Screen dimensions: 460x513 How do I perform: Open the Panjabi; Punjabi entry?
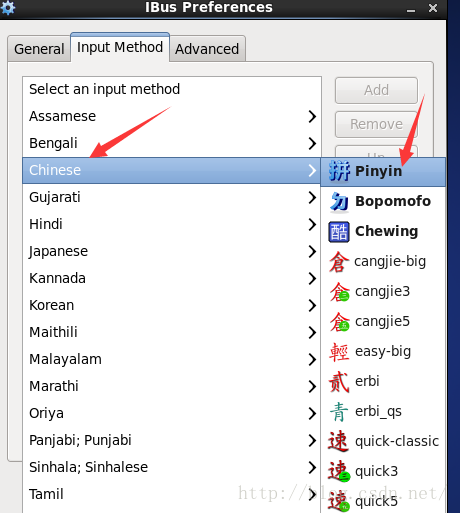(172, 440)
